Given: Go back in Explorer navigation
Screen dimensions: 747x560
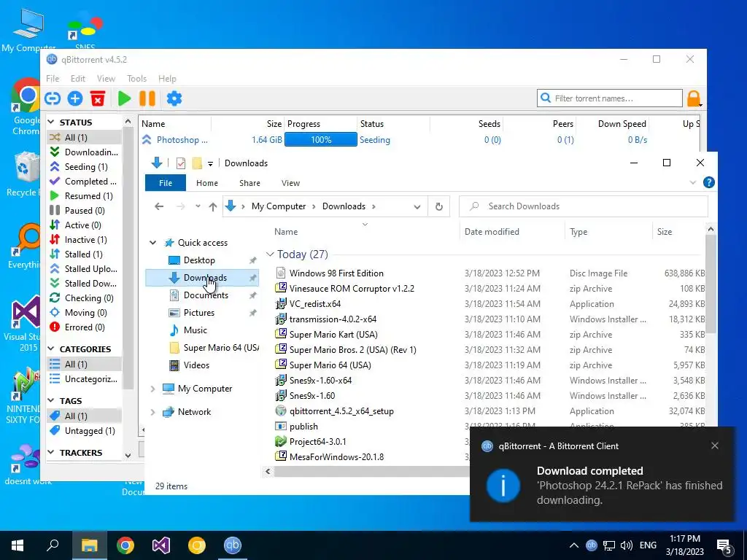Looking at the screenshot, I should click(159, 206).
